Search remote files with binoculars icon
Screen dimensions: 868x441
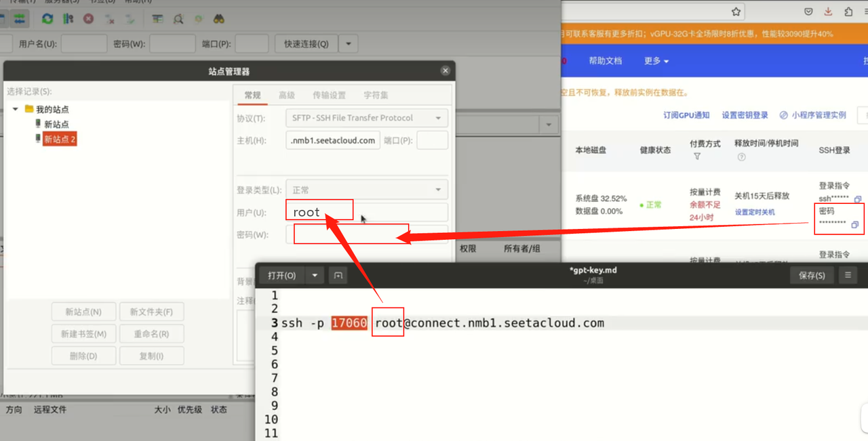[219, 18]
